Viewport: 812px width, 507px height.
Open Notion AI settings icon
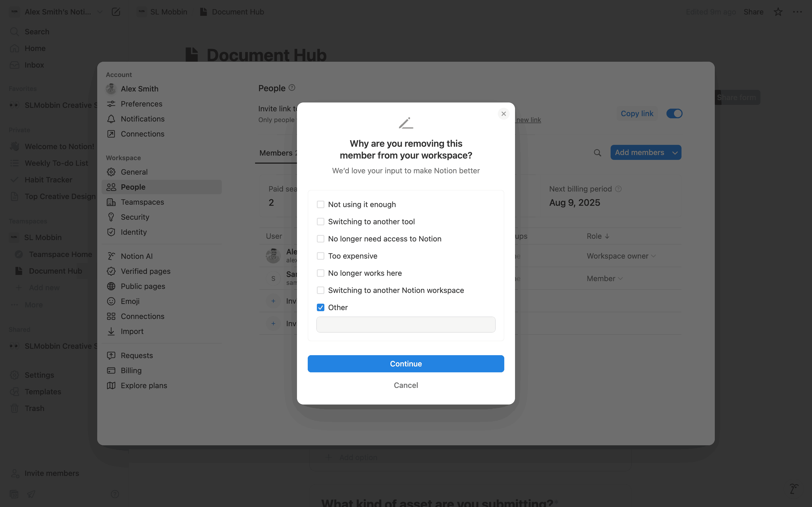coord(111,256)
